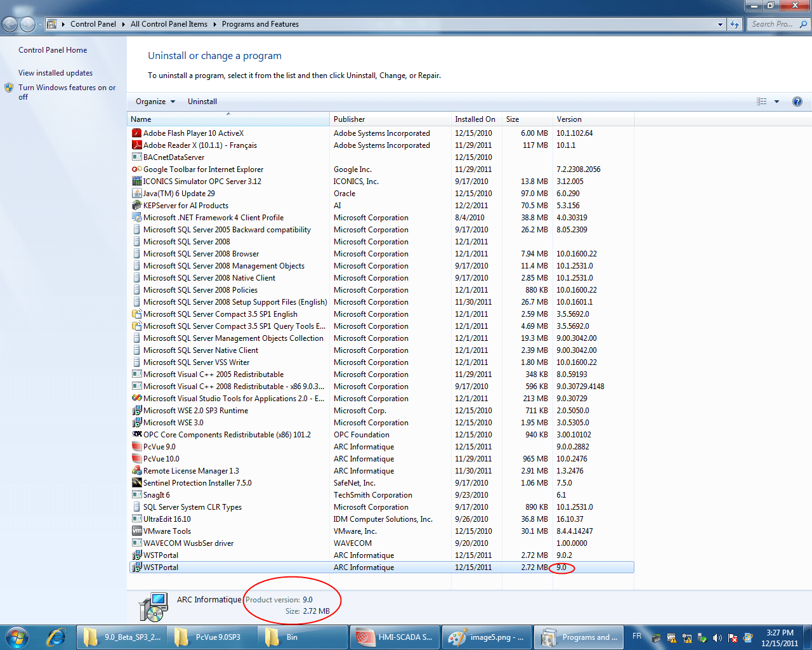
Task: Open the Organize dropdown menu
Action: (155, 102)
